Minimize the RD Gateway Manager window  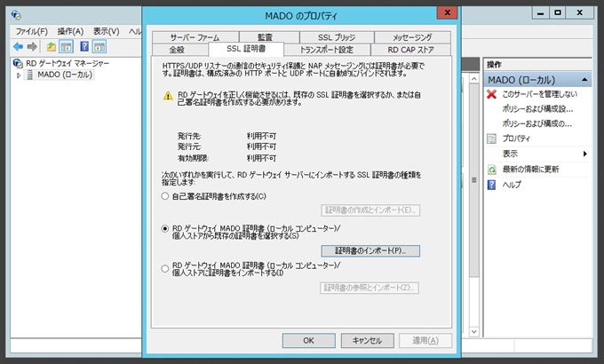pos(540,12)
